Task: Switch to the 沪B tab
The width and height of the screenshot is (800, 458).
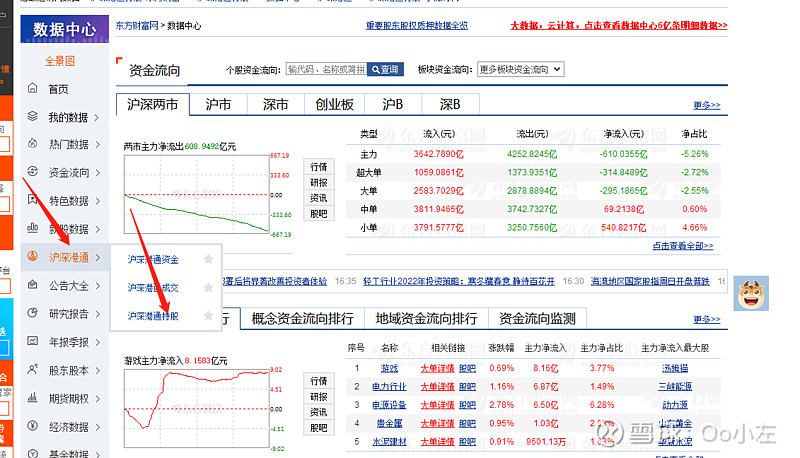Action: [393, 105]
